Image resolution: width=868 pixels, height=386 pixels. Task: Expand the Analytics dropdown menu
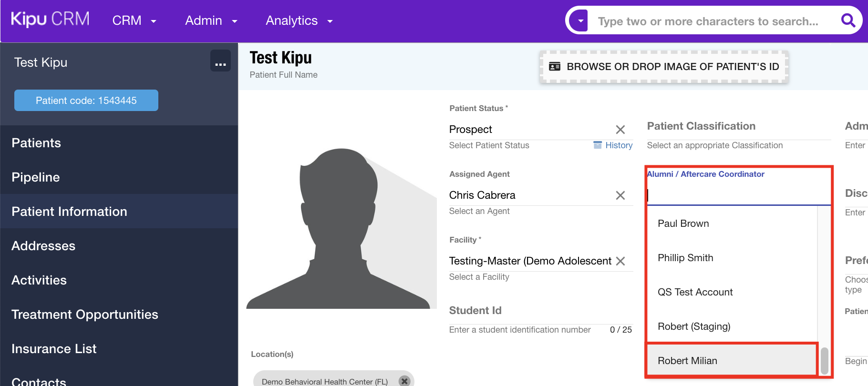pyautogui.click(x=299, y=21)
